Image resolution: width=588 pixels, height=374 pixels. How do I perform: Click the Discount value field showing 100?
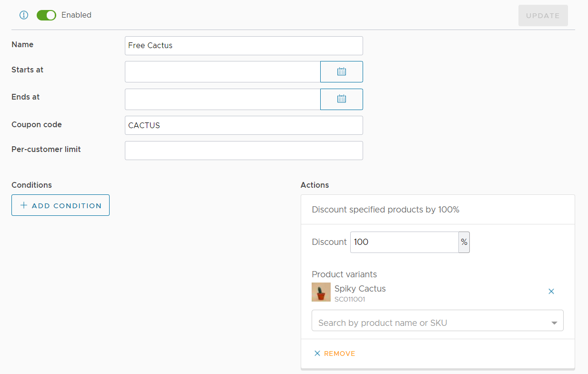[x=404, y=242]
